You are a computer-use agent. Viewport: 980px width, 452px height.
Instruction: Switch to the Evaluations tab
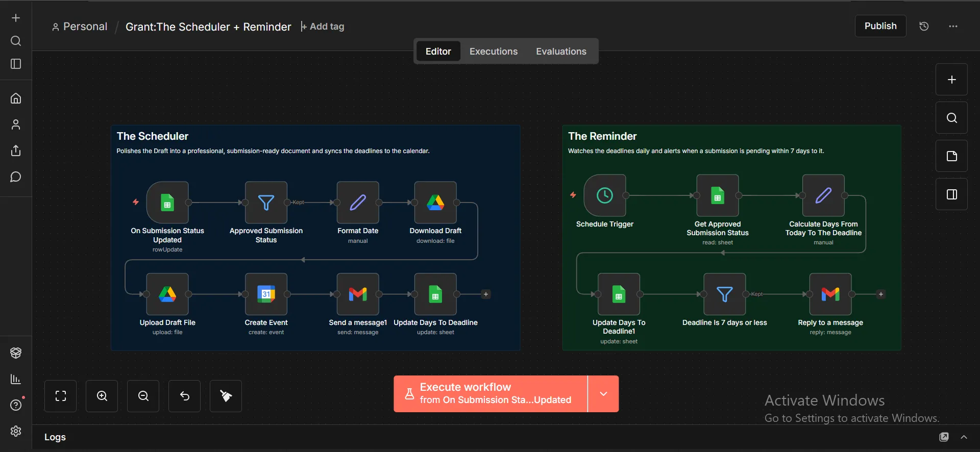pyautogui.click(x=561, y=52)
